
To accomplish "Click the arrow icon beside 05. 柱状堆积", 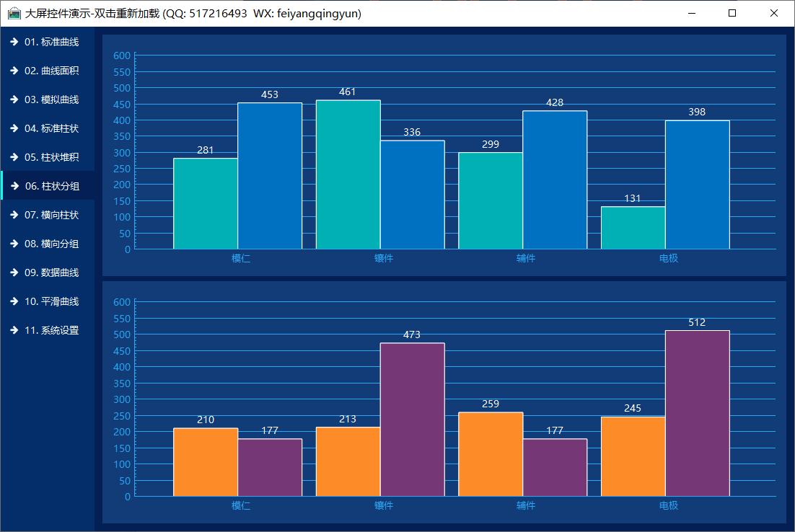I will click(x=14, y=157).
